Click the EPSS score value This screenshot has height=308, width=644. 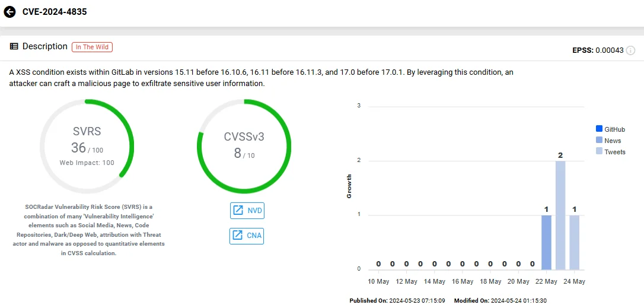pos(610,50)
